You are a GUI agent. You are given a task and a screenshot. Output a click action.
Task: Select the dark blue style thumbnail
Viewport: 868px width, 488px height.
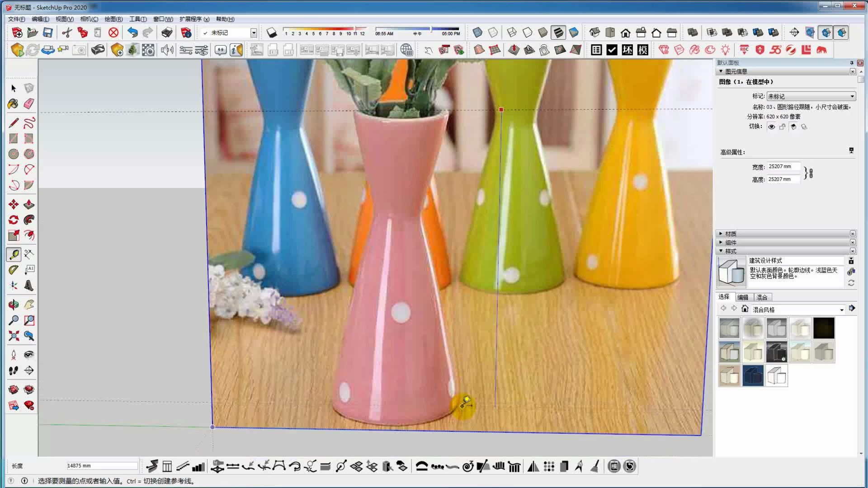pyautogui.click(x=753, y=375)
